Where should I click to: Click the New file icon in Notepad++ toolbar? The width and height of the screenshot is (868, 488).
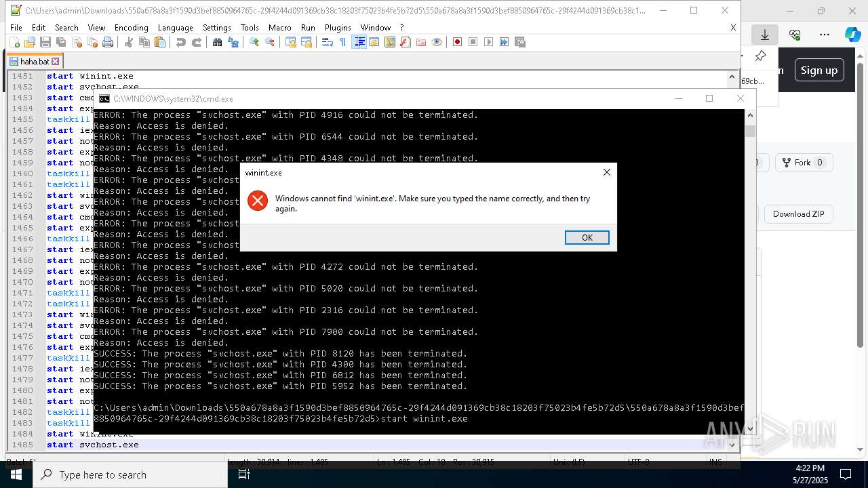coord(14,42)
